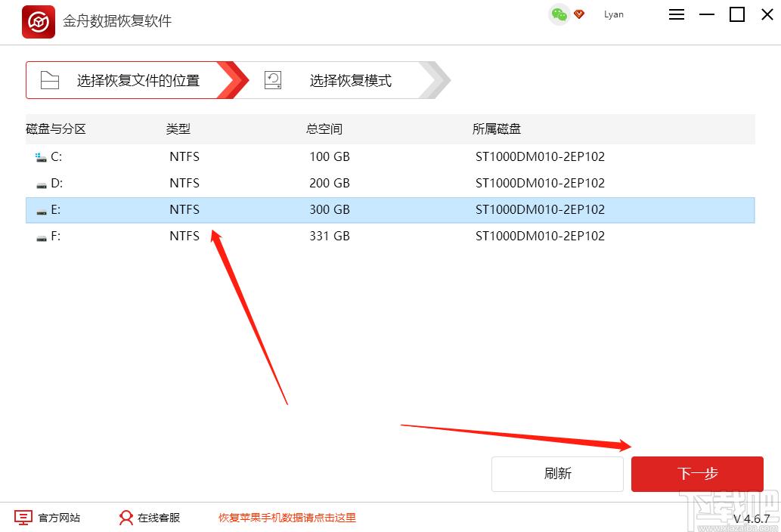
Task: Click the 331 GB size cell
Action: click(330, 236)
